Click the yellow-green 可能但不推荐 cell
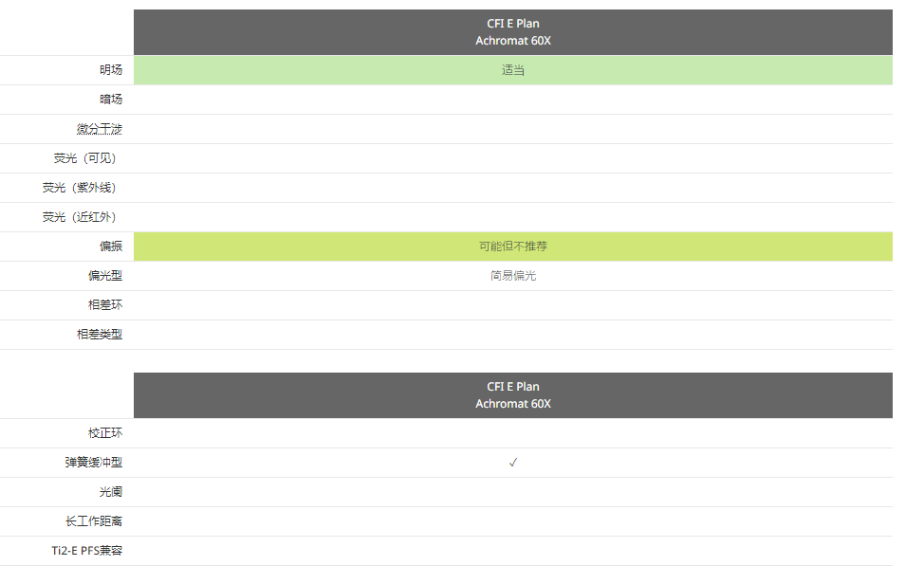Viewport: 924px width, 584px height. coord(513,246)
